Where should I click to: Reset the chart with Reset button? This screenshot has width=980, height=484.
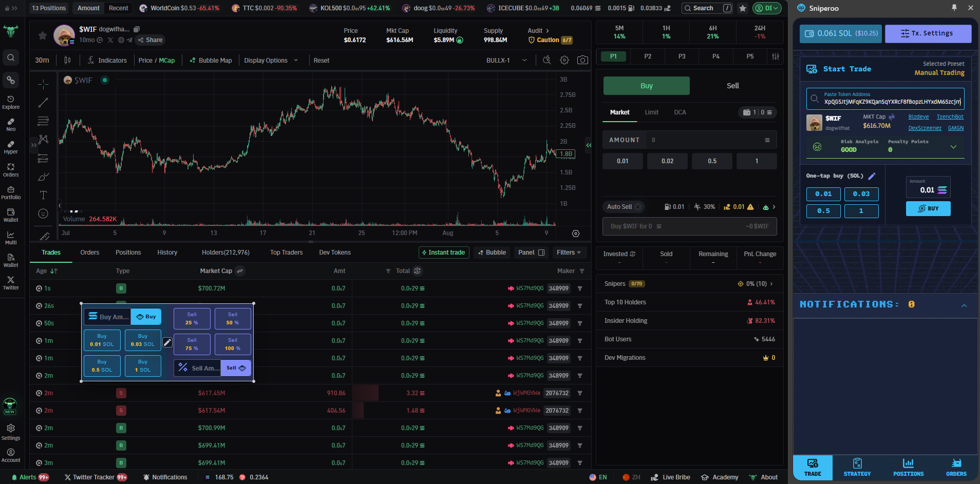point(322,60)
